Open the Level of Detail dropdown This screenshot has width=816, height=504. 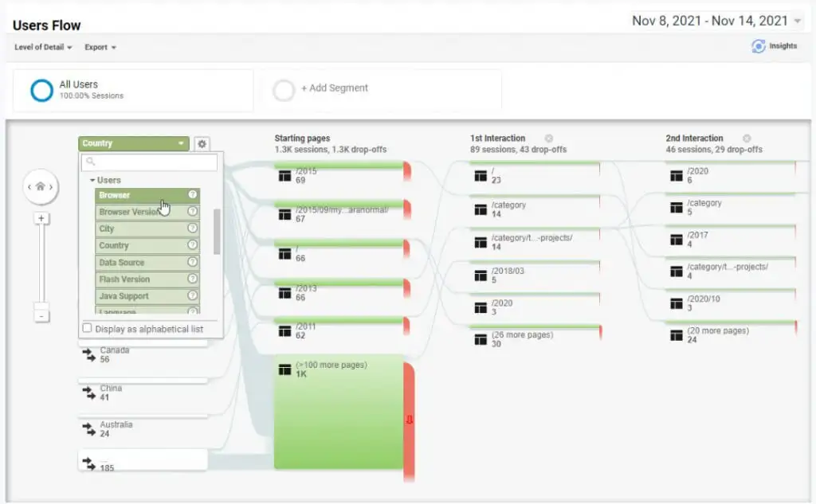(x=43, y=47)
